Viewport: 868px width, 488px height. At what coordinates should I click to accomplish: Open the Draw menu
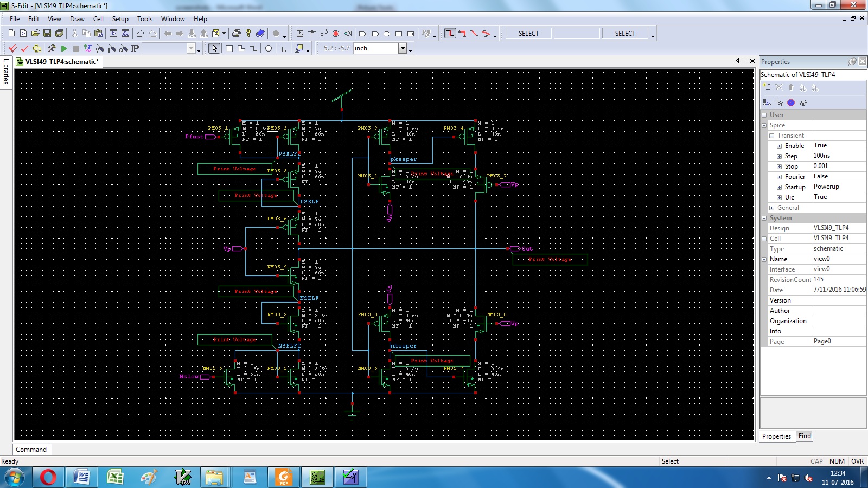tap(77, 19)
